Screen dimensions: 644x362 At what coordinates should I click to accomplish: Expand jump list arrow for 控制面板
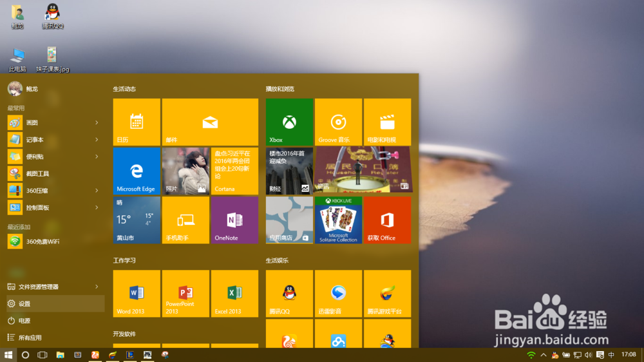click(x=97, y=207)
